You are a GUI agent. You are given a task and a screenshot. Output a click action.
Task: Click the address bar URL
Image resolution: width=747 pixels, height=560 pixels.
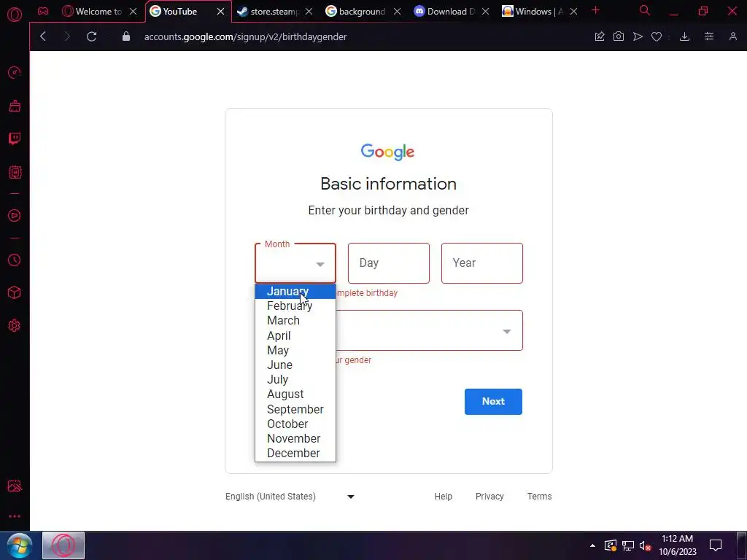[245, 36]
